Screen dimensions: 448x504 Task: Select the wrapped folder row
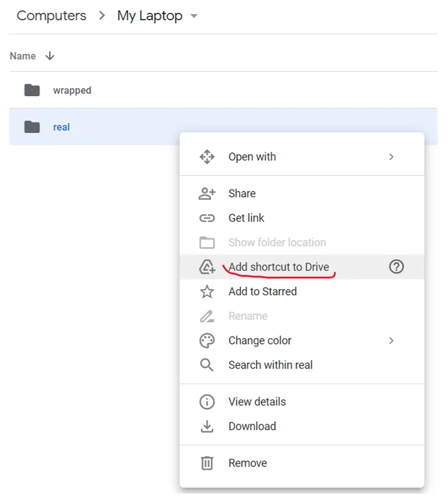(72, 90)
